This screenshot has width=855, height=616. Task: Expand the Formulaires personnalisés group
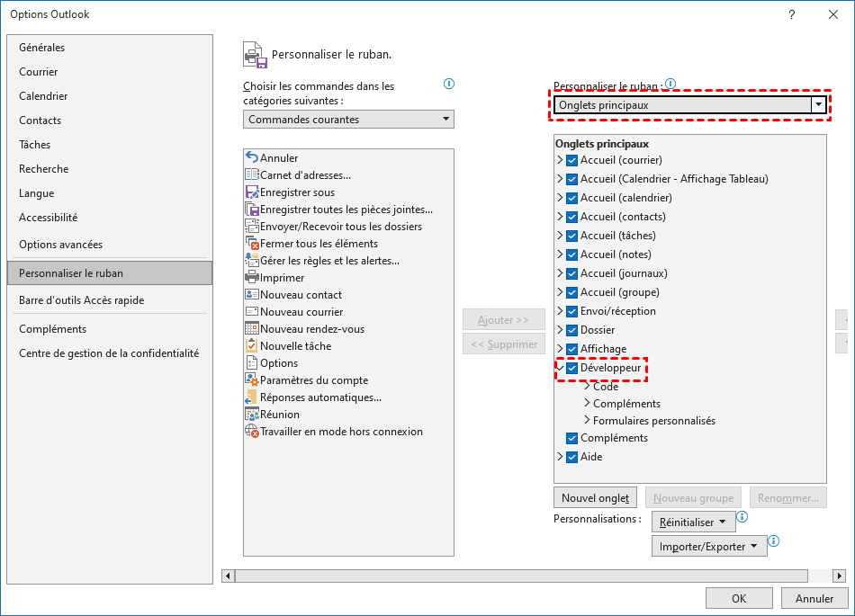588,421
